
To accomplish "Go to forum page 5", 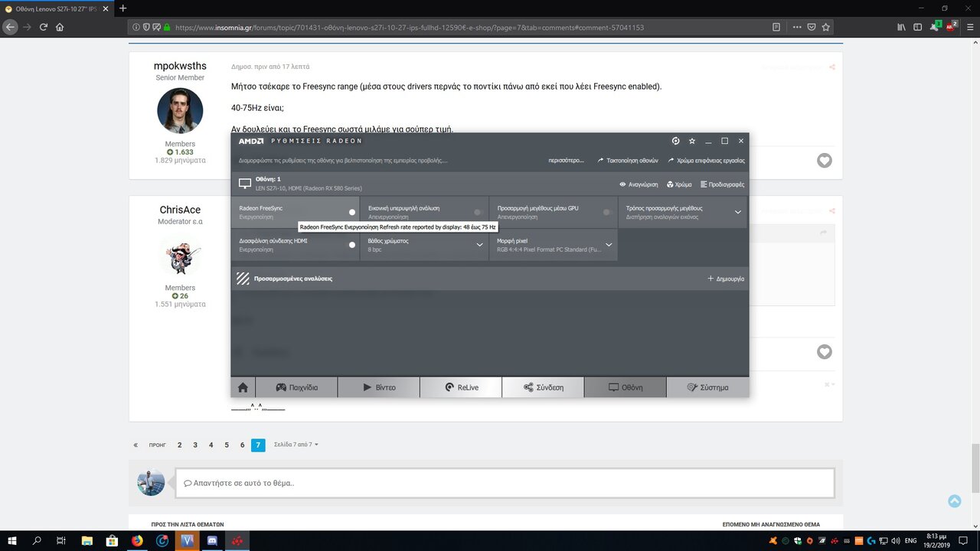I will coord(227,445).
